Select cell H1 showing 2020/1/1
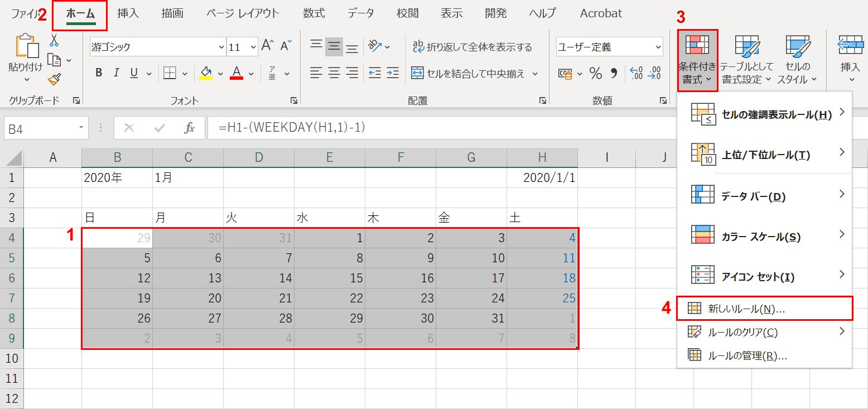The width and height of the screenshot is (868, 409). click(x=542, y=178)
